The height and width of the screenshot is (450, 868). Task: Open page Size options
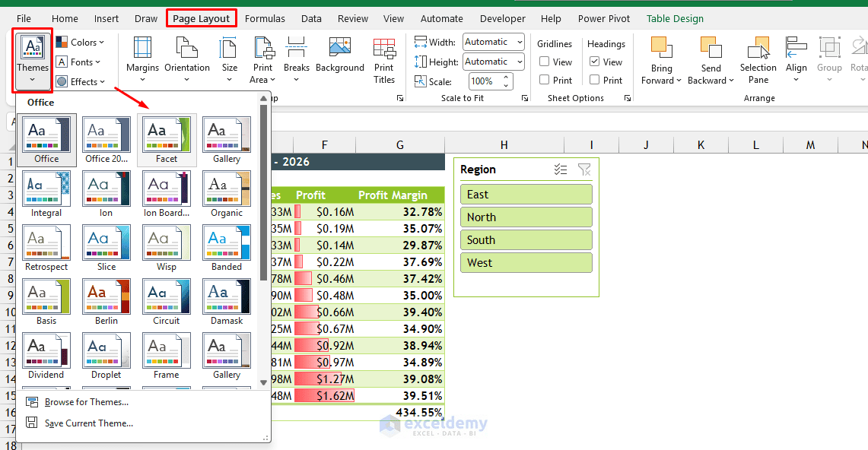coord(229,60)
